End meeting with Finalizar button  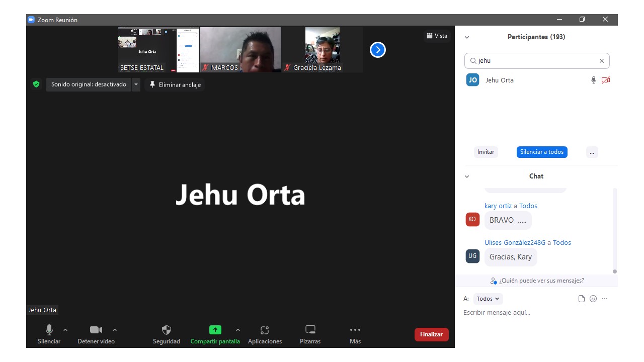431,334
